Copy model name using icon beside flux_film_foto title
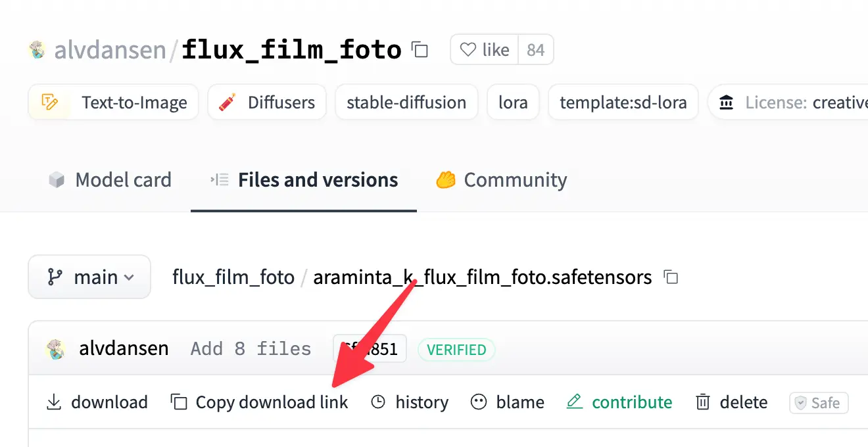The image size is (868, 447). click(420, 50)
